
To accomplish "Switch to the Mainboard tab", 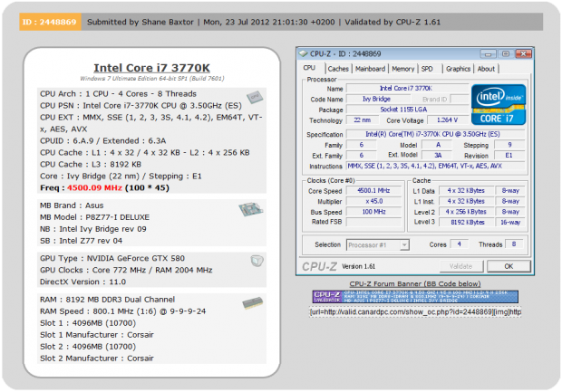I will point(370,69).
